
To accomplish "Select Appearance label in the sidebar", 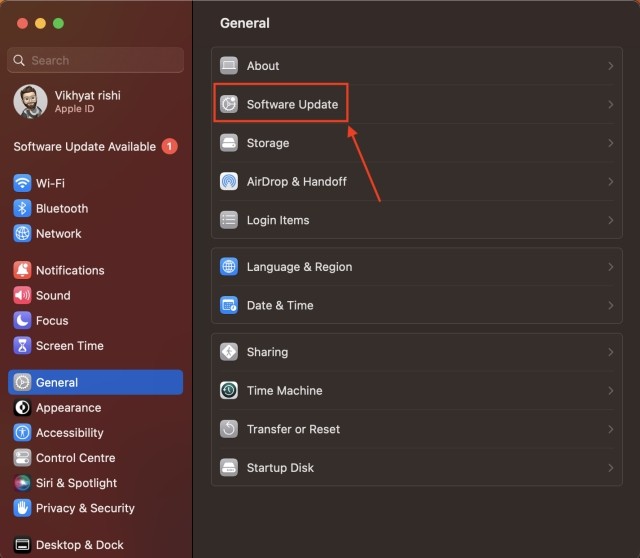I will click(69, 408).
